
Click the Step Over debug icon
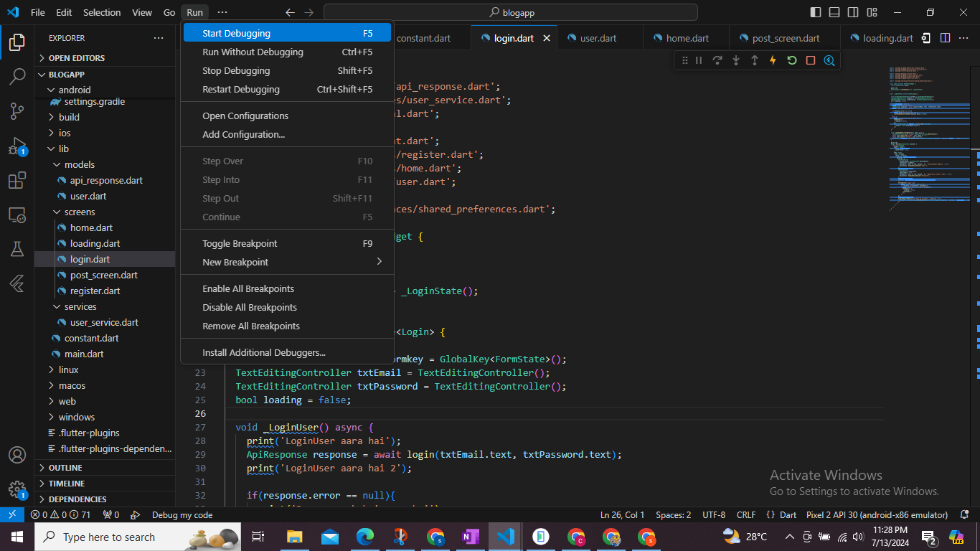click(x=717, y=60)
